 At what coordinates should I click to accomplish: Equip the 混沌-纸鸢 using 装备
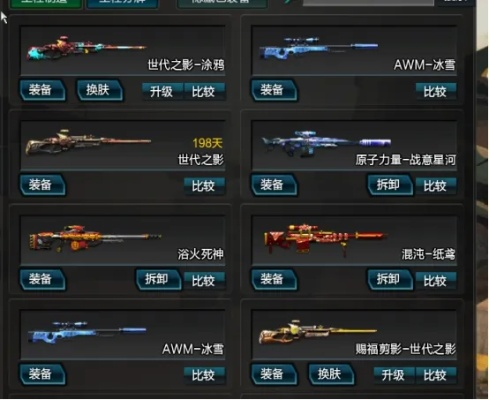274,279
